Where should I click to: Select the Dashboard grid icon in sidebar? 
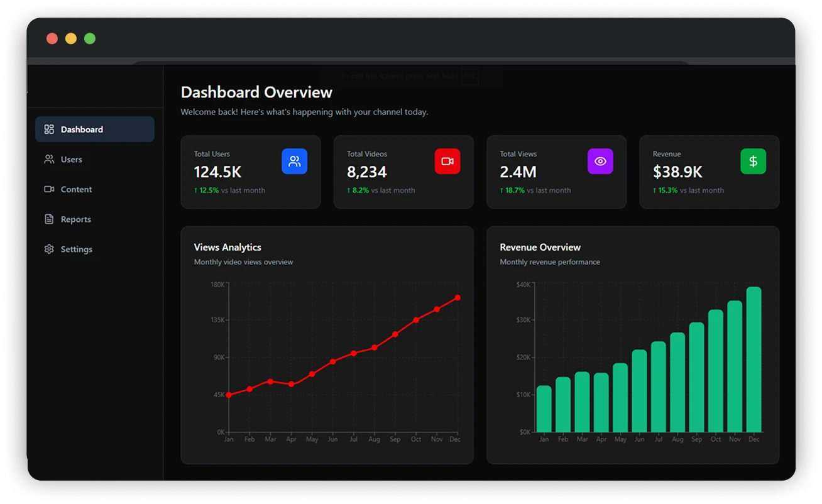pos(48,129)
